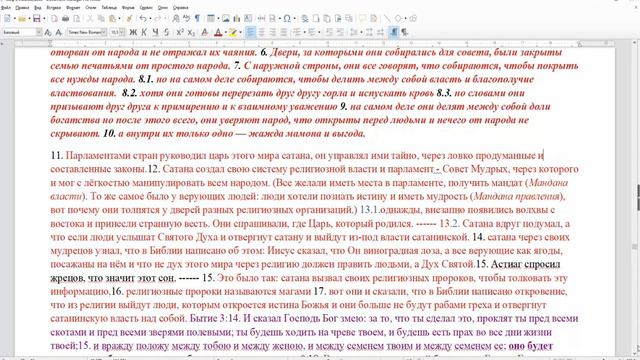Insert a basic shape with the diamond icon
This screenshot has width=640, height=360.
pos(398,18)
